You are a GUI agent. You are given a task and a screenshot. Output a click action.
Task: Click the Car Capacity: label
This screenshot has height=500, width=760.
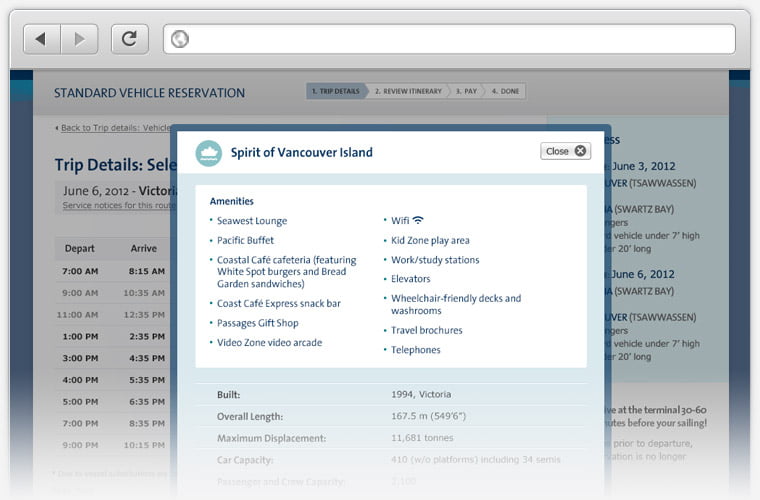[245, 460]
